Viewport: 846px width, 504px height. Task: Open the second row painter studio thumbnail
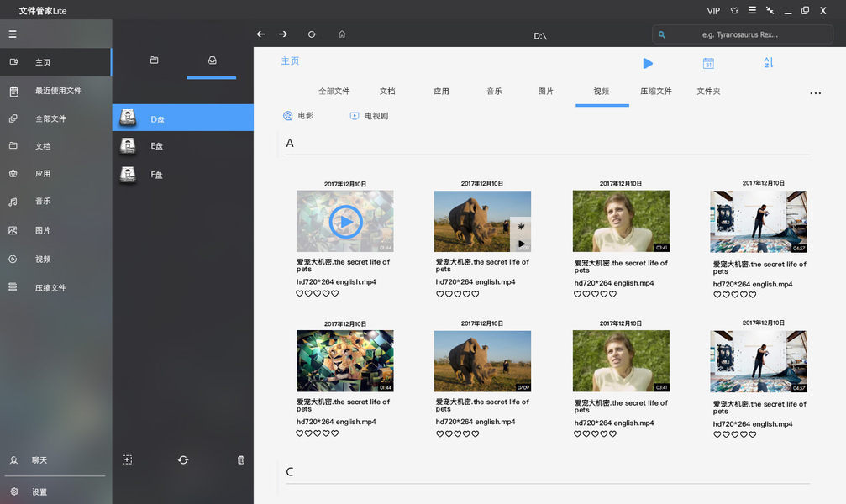point(759,361)
